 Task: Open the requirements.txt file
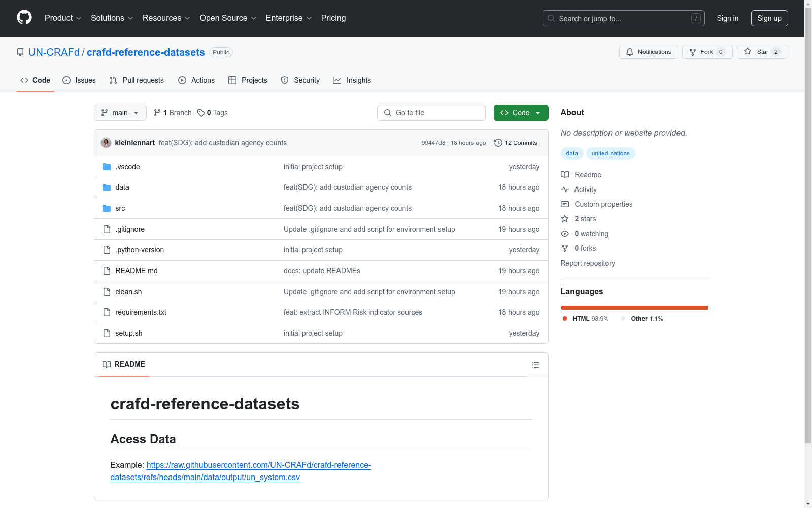click(x=141, y=312)
